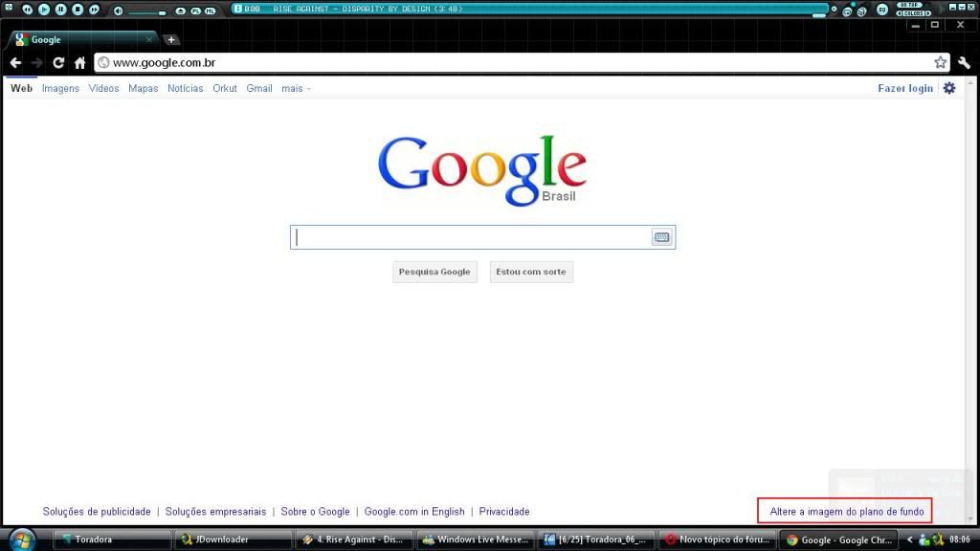980x551 pixels.
Task: Switch to JDownloader in taskbar
Action: [x=234, y=540]
